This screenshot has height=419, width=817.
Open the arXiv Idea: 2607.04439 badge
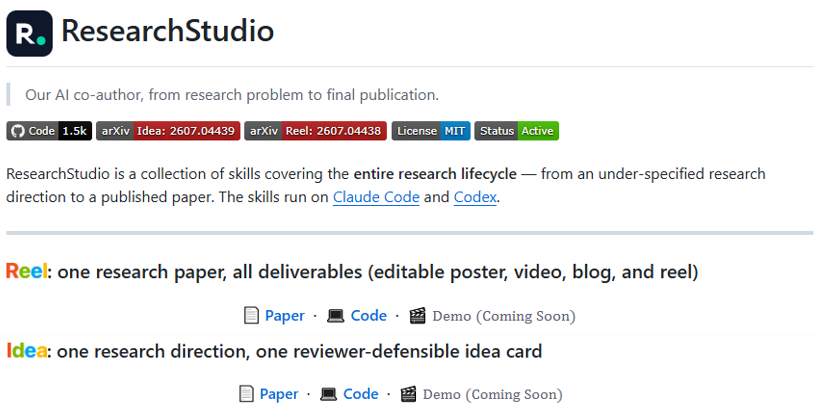(x=168, y=131)
